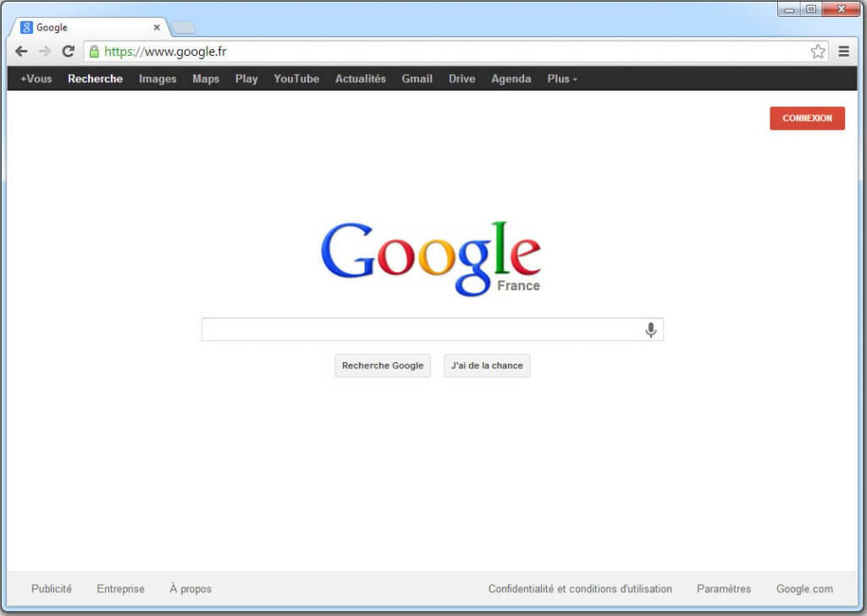Go to Google.com via footer link
This screenshot has height=616, width=867.
tap(804, 588)
